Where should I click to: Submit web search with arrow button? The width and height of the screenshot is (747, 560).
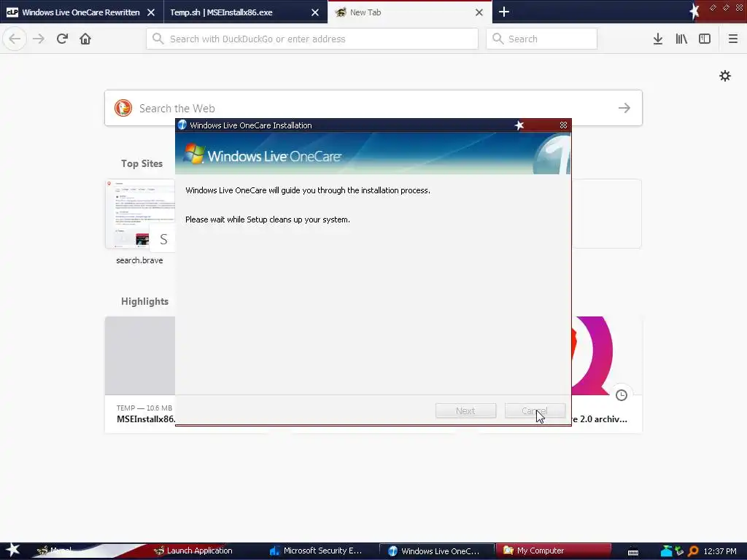pos(624,108)
